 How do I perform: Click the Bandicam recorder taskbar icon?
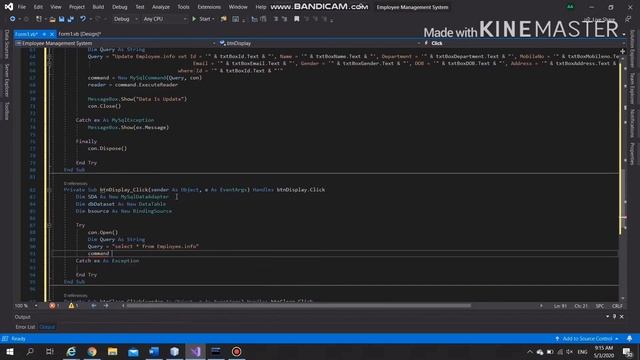click(236, 351)
